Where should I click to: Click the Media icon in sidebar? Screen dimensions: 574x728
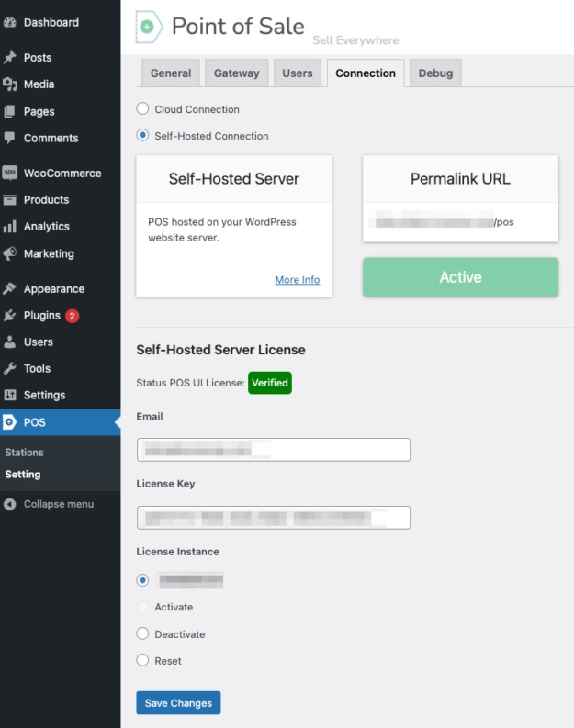10,84
